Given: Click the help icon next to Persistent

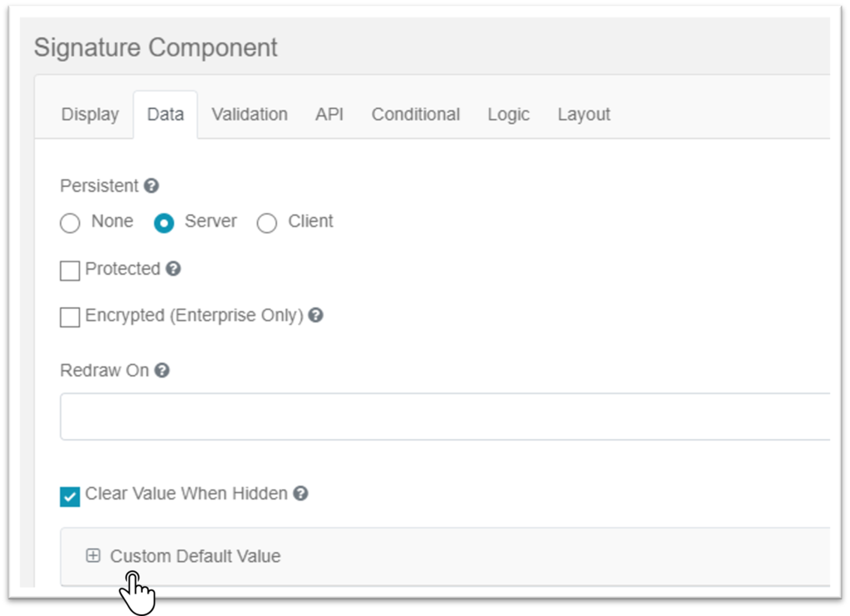Looking at the screenshot, I should (x=151, y=186).
